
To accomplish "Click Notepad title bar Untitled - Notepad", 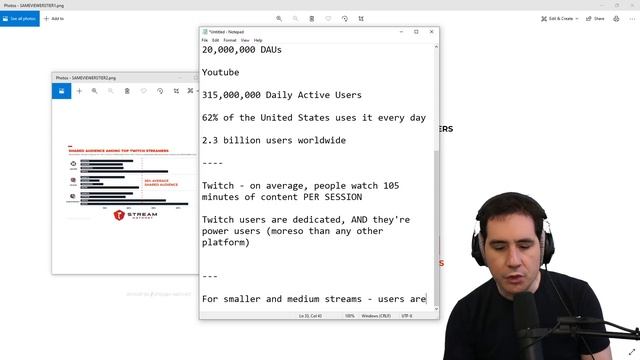I will pos(227,32).
